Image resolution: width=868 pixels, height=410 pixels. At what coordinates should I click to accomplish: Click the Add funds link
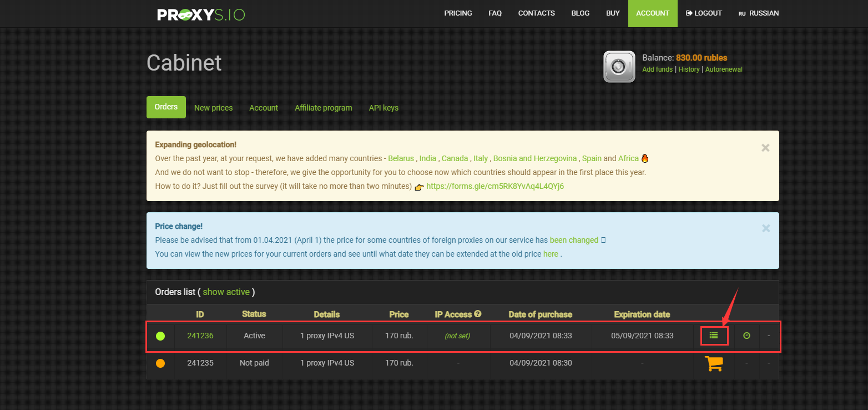[x=657, y=69]
